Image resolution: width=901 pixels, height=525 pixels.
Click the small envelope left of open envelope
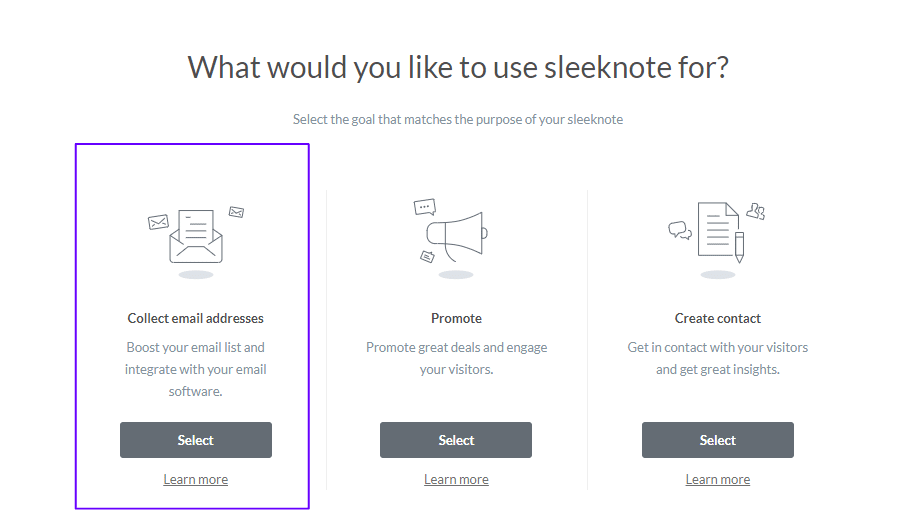tap(157, 222)
